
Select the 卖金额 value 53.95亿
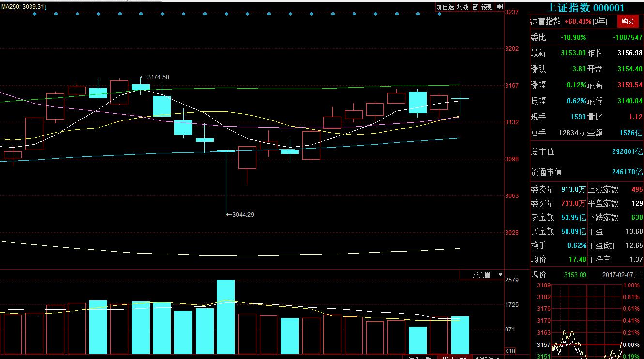[573, 217]
